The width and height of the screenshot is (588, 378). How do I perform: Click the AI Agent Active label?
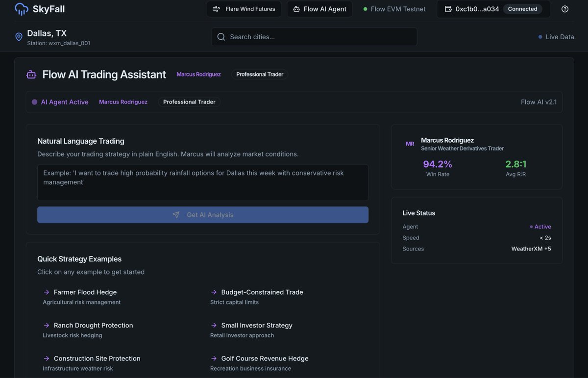(65, 102)
